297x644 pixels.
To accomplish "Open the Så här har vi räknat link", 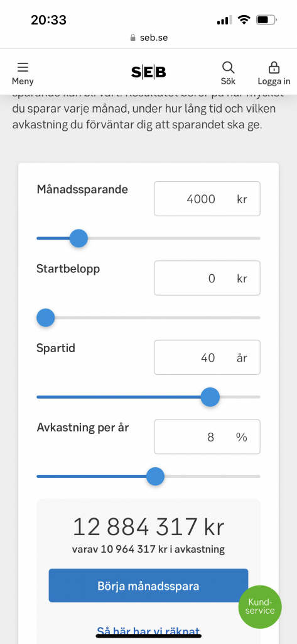I will coord(148,631).
